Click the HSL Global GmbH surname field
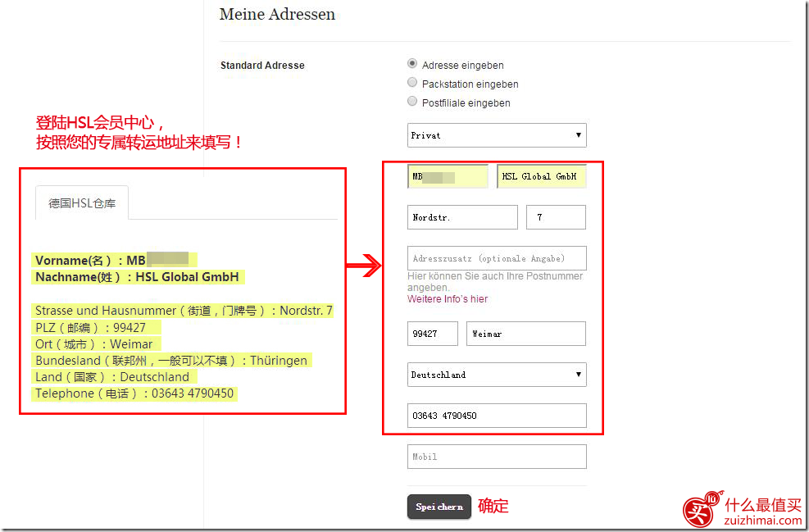This screenshot has width=809, height=532. (x=542, y=176)
